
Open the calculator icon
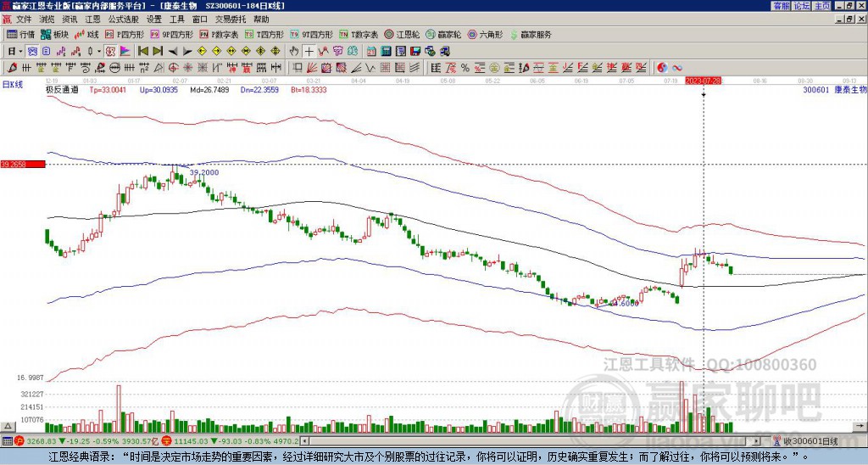pyautogui.click(x=386, y=51)
